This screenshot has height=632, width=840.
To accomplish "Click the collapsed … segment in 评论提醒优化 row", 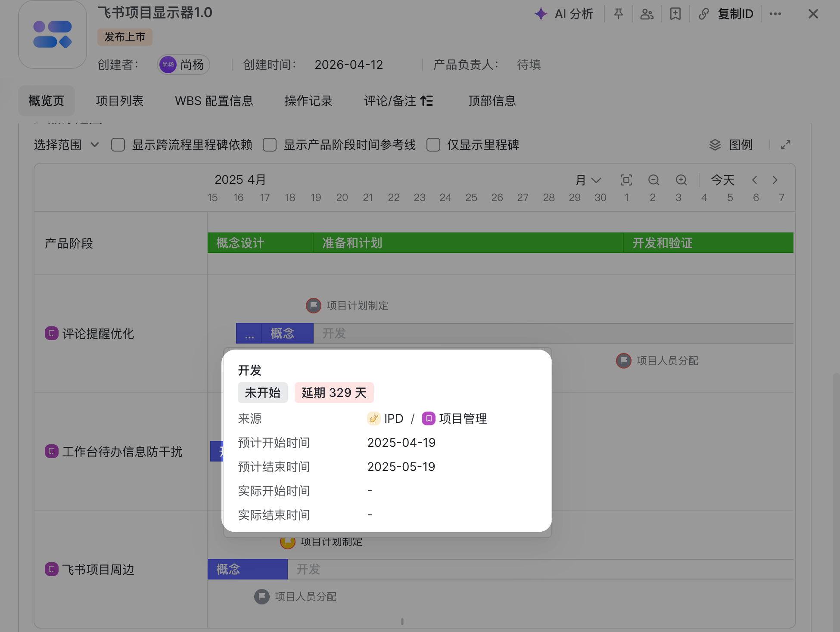I will (249, 333).
